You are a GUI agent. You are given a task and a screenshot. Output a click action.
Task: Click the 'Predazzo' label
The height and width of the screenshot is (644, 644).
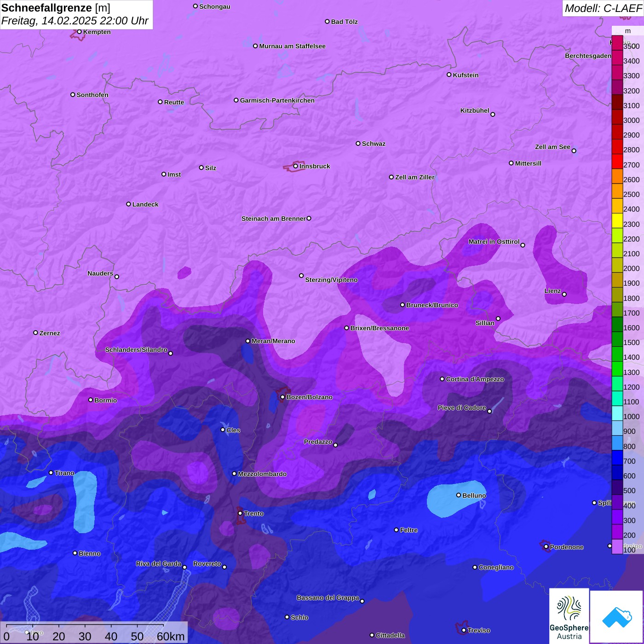click(318, 442)
